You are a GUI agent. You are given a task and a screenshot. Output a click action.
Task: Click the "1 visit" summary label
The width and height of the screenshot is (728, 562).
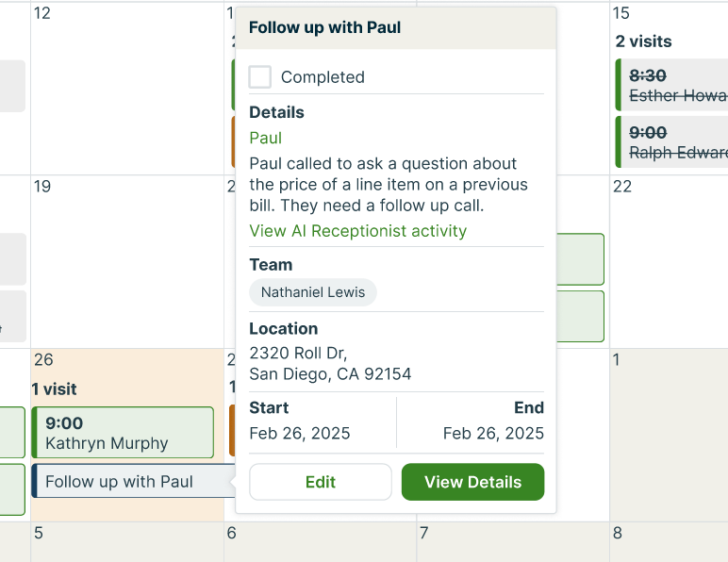pyautogui.click(x=55, y=388)
